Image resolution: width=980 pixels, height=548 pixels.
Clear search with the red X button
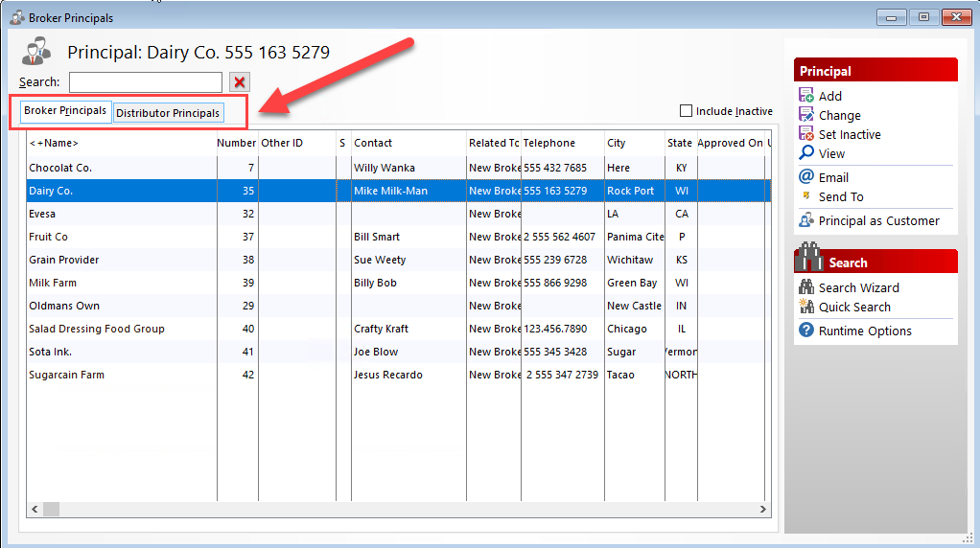pyautogui.click(x=240, y=81)
